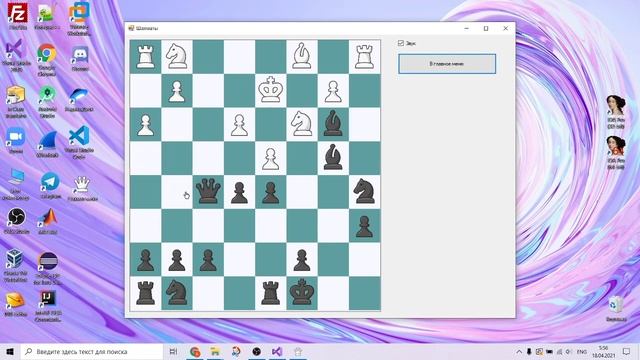Select the black knight on the right edge
640x360 pixels.
(x=364, y=191)
